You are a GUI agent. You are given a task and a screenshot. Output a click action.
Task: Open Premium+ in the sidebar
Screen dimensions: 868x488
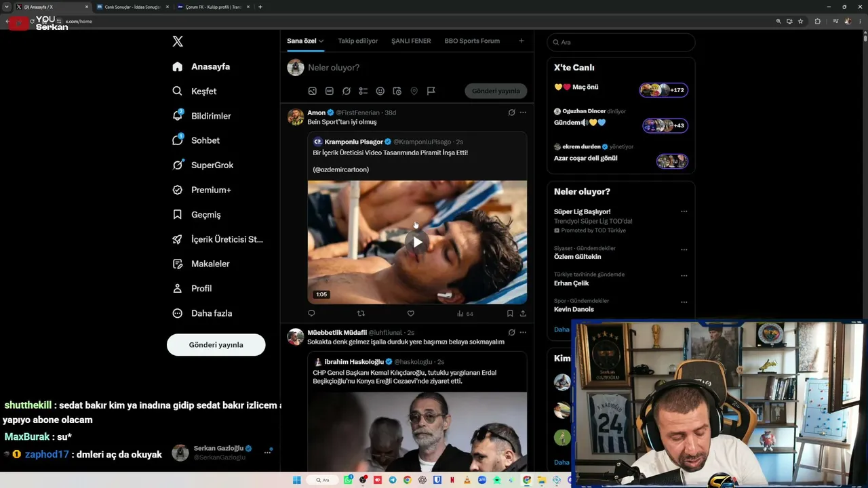point(201,190)
